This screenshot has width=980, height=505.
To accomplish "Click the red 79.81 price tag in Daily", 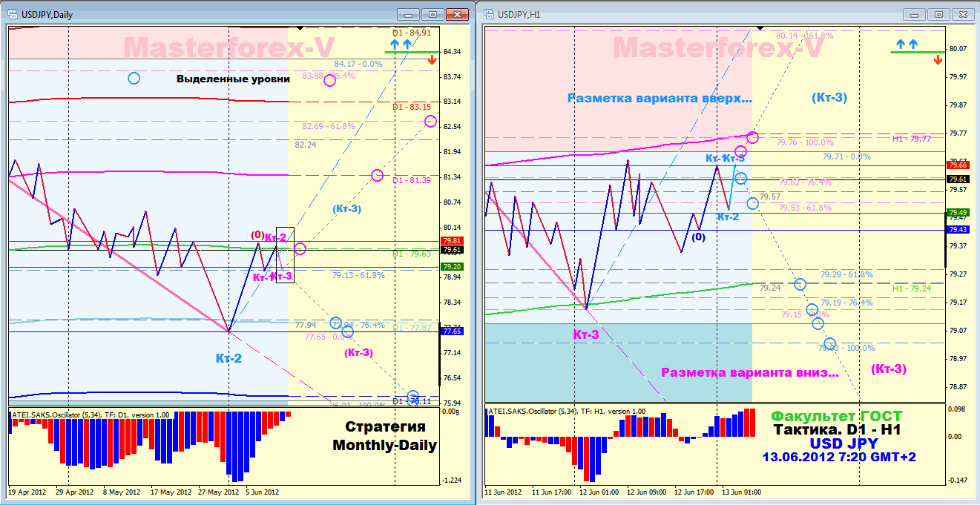I will pos(452,240).
